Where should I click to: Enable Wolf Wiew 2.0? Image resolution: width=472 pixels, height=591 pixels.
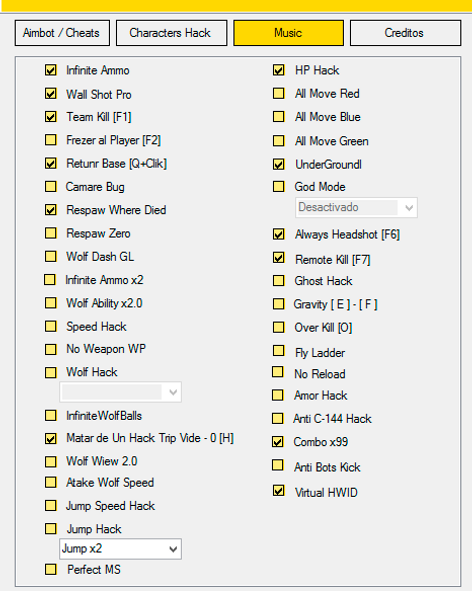coord(51,462)
